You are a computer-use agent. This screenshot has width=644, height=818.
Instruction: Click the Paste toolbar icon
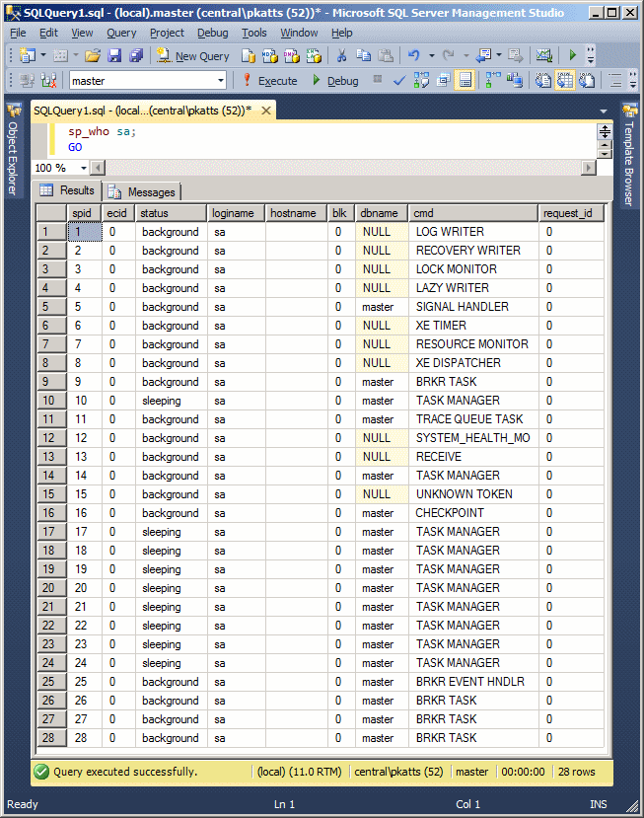[386, 55]
